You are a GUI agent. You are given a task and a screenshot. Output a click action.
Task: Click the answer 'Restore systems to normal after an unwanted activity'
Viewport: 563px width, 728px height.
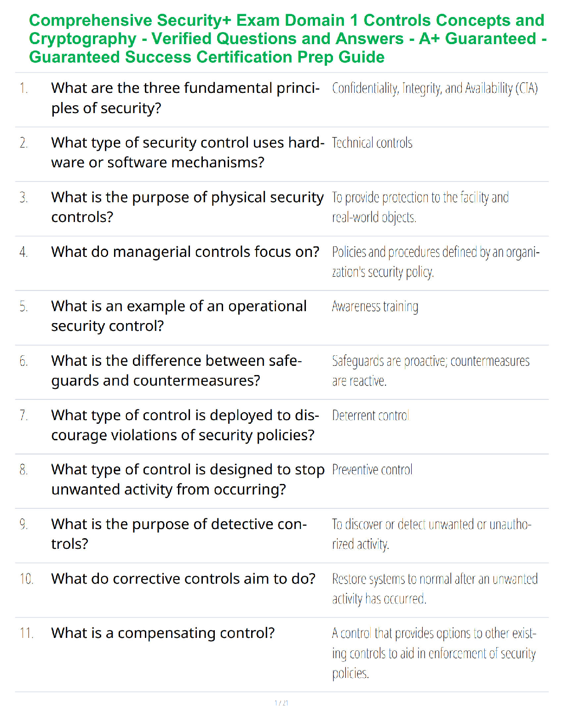435,589
